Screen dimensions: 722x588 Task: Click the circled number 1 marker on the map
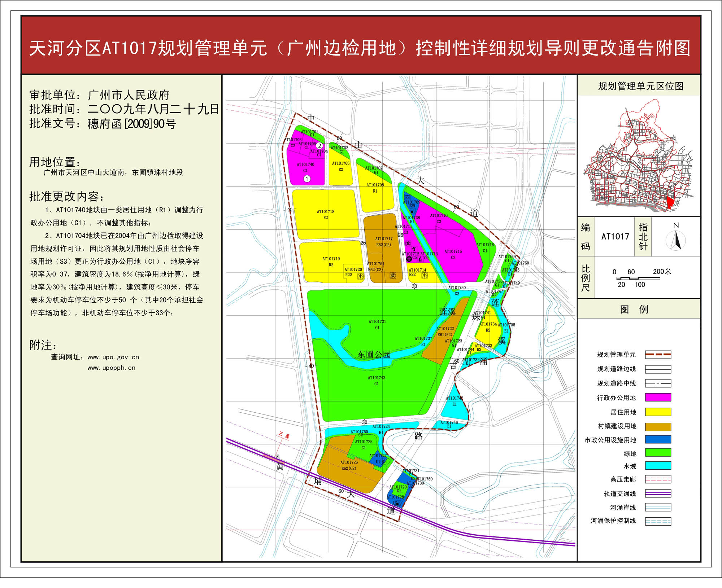click(307, 179)
